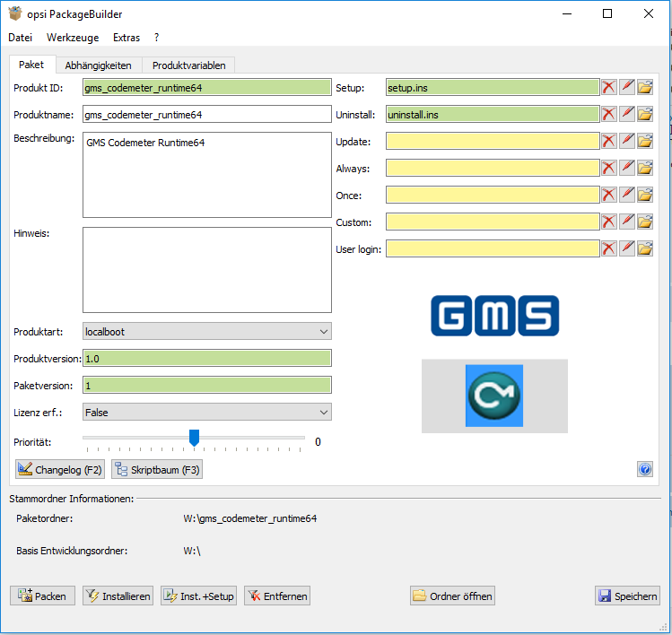Switch to the Produktvariablen tab

(189, 65)
